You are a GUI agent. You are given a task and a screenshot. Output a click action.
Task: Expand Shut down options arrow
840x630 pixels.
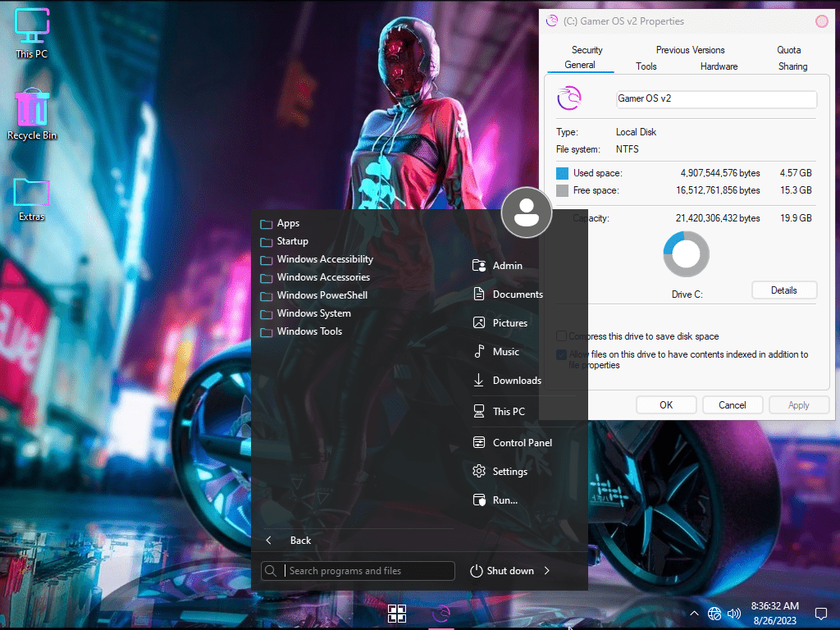tap(547, 571)
